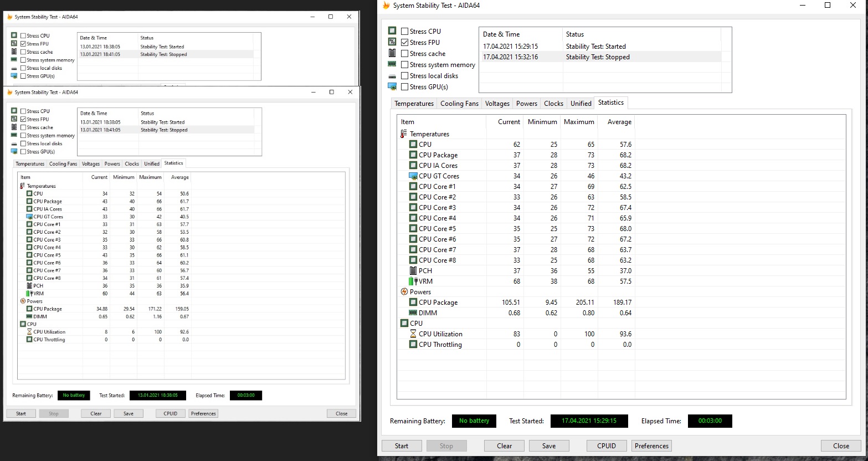
Task: Click the Start button in the 17.04.2021 window
Action: (x=402, y=446)
